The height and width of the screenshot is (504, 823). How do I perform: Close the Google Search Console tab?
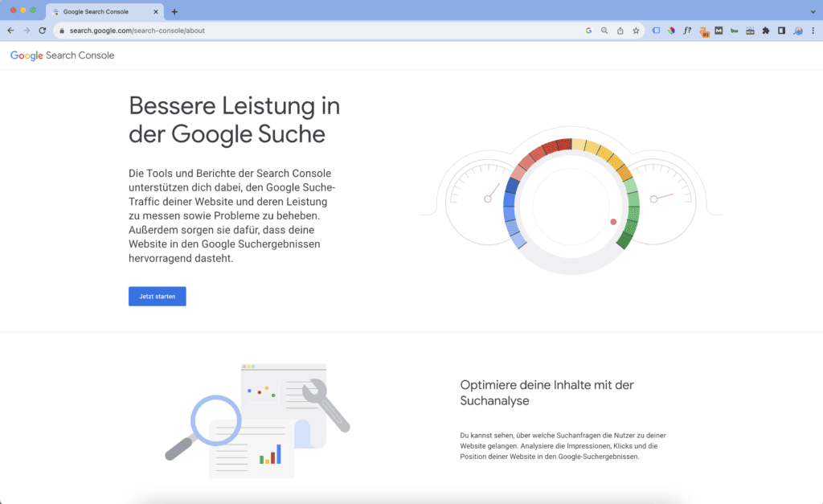tap(155, 11)
